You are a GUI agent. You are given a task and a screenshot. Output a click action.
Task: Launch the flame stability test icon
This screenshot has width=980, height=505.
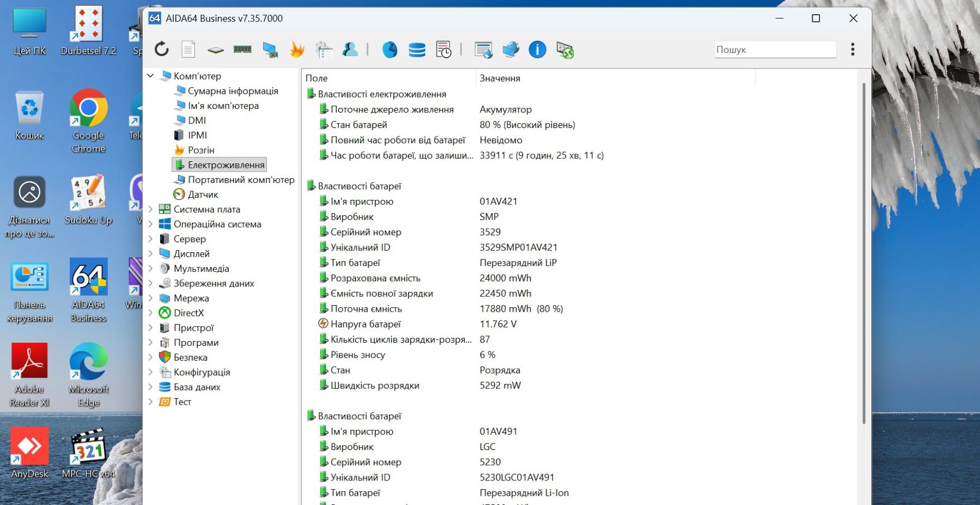point(297,50)
